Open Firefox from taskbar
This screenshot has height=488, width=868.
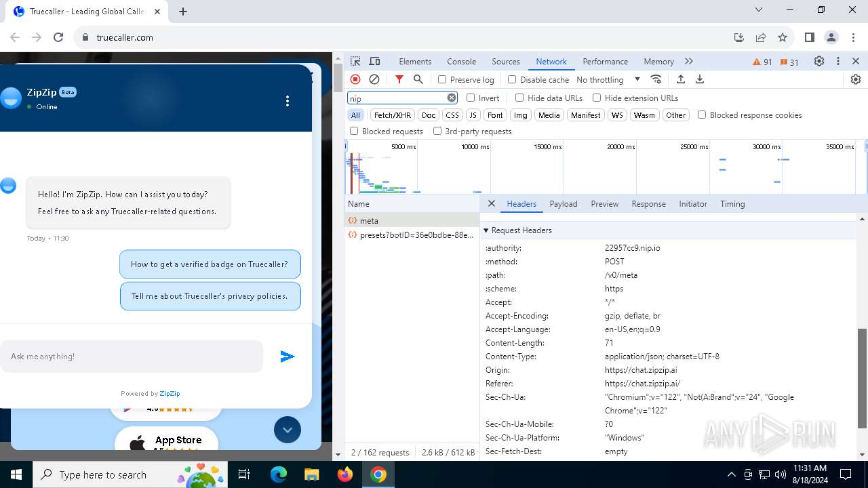tap(345, 474)
